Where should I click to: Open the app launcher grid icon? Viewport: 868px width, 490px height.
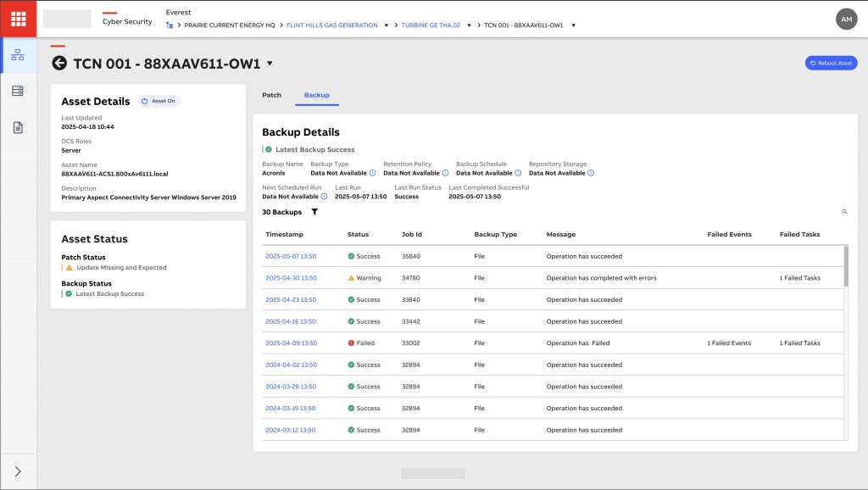tap(18, 19)
